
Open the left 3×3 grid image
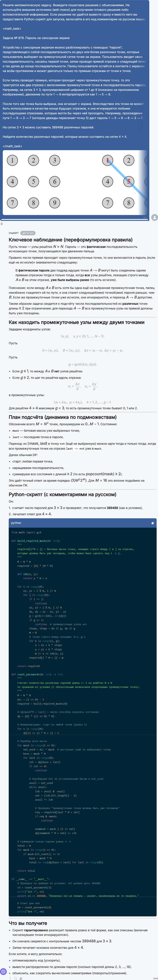click(x=33, y=182)
